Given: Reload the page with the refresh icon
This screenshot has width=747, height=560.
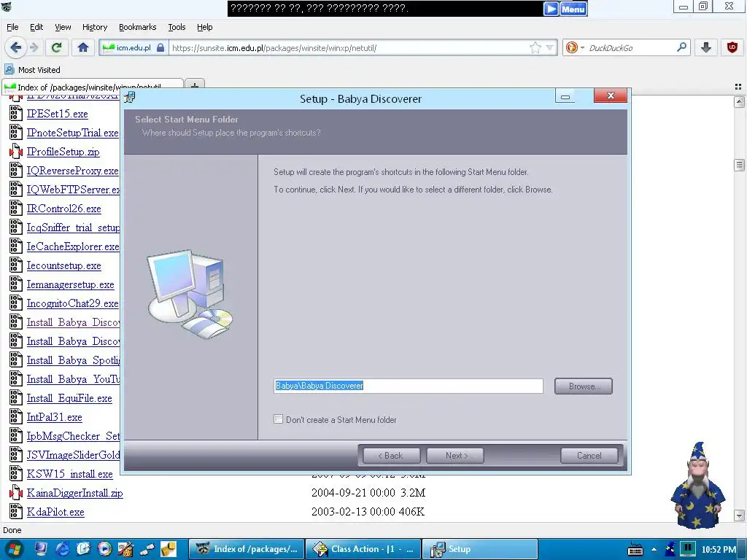Looking at the screenshot, I should (57, 47).
